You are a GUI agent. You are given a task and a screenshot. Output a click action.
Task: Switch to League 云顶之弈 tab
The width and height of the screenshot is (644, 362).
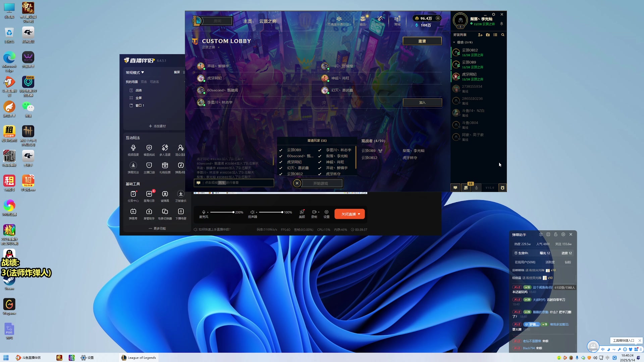(x=268, y=21)
